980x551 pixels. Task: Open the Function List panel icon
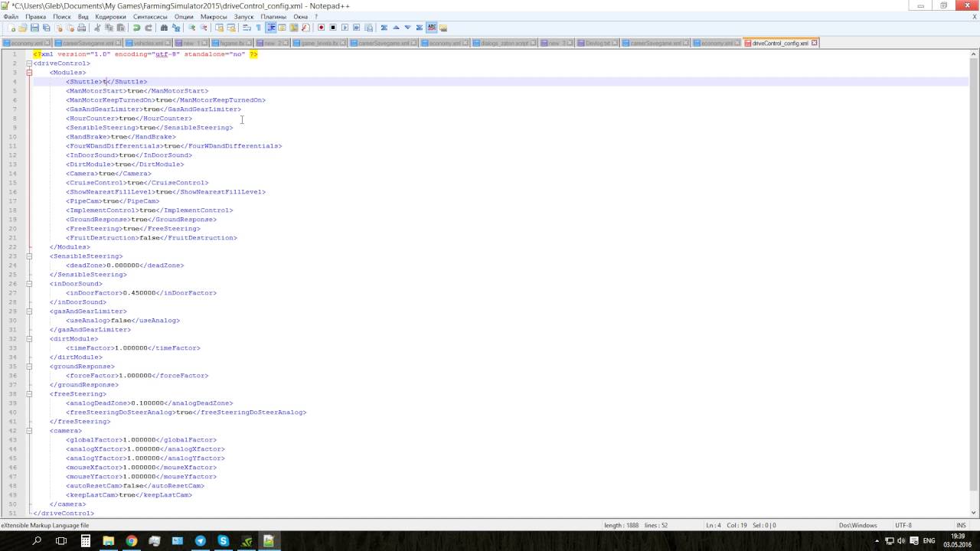click(x=305, y=28)
